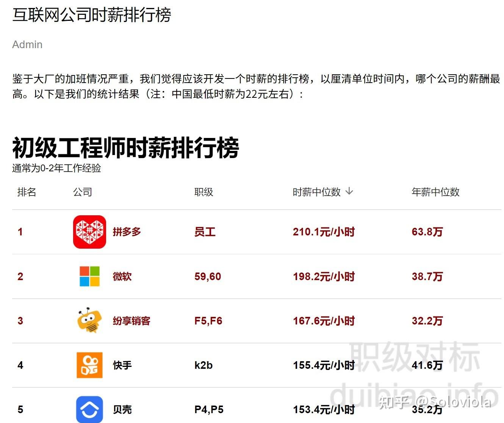
Task: Click rank number 5 in the table
Action: pos(20,410)
